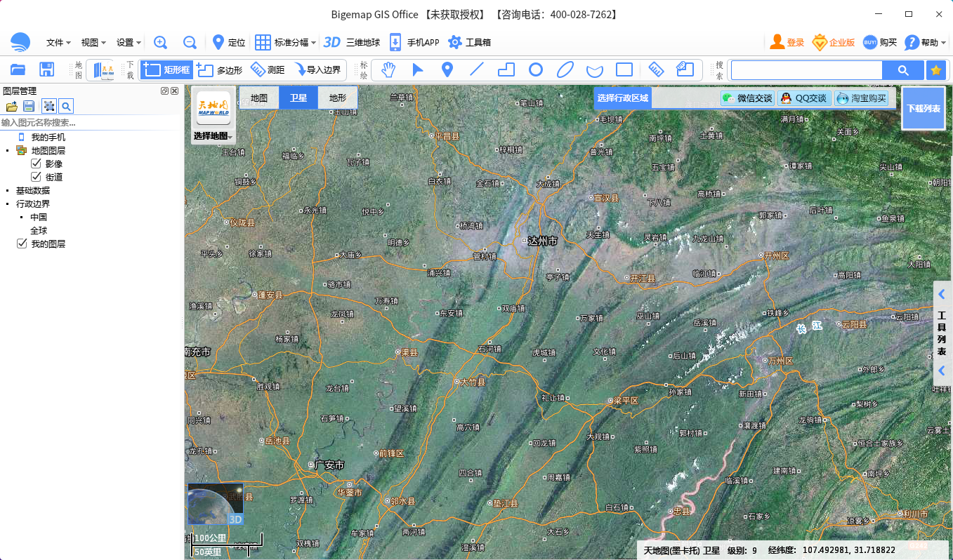This screenshot has height=560, width=953.
Task: Click the 选择行政区域 button
Action: pyautogui.click(x=623, y=98)
